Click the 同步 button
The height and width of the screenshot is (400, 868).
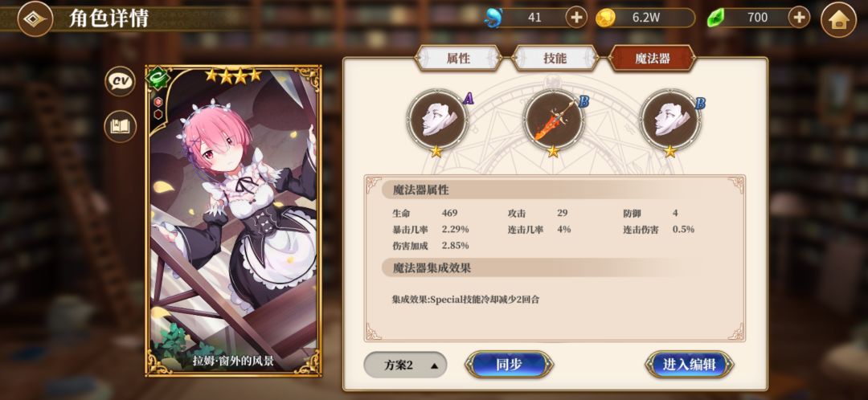coord(509,365)
